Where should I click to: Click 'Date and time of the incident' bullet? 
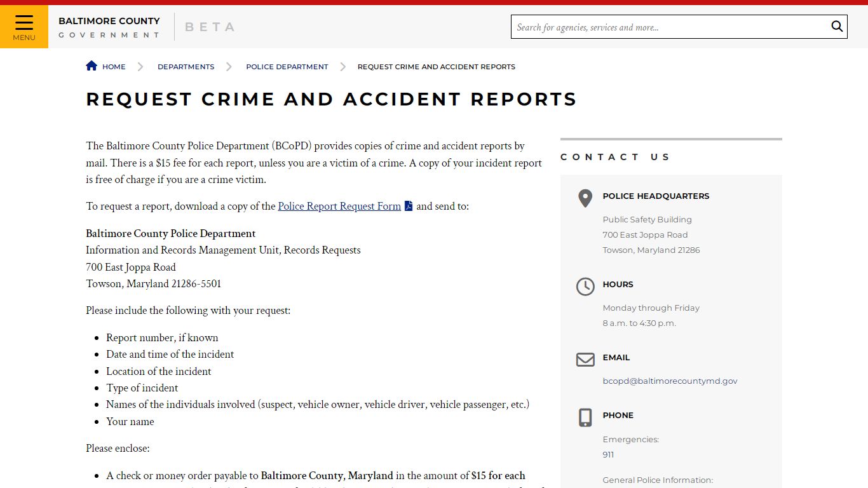tap(170, 354)
